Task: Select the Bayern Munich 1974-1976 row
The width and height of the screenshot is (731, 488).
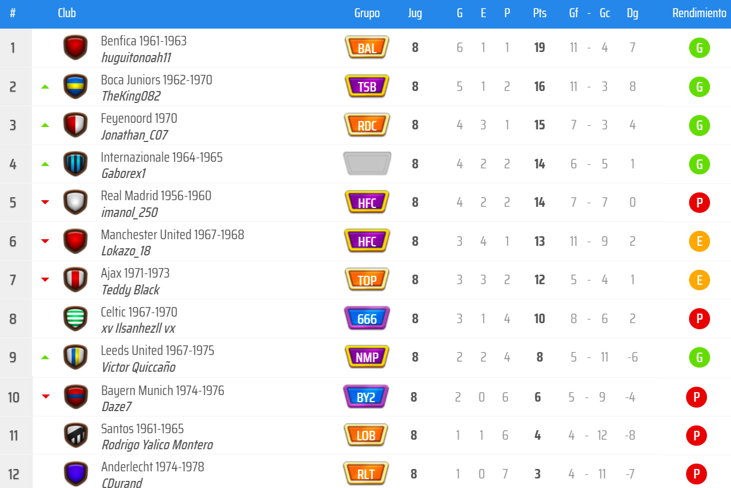Action: [366, 397]
